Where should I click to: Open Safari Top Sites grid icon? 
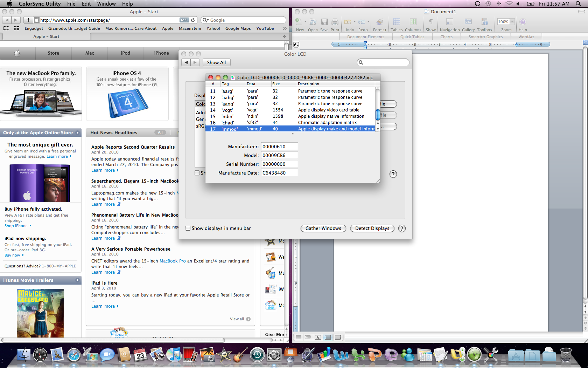coord(16,28)
